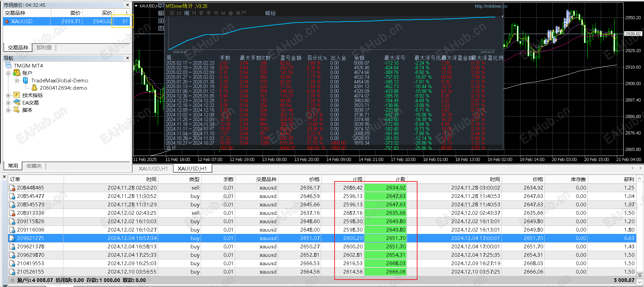
Task: Expand the 技术指标 tree node
Action: tap(8, 95)
